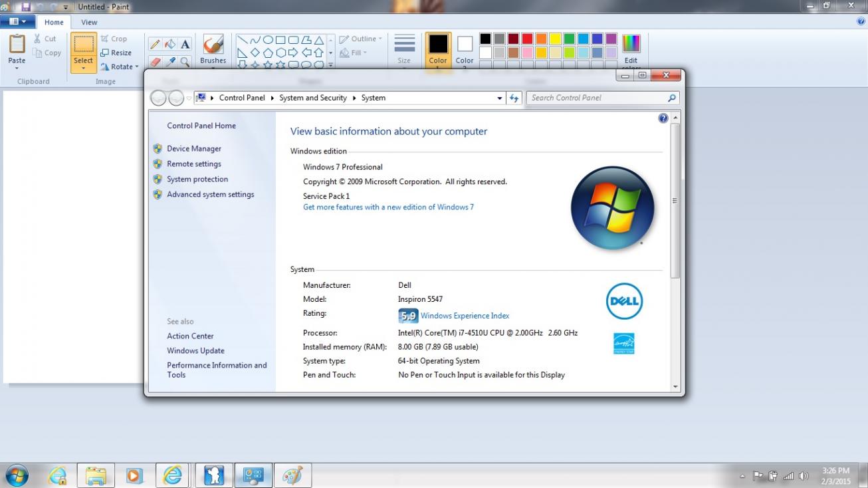Open the shape Fill dropdown

(x=354, y=53)
